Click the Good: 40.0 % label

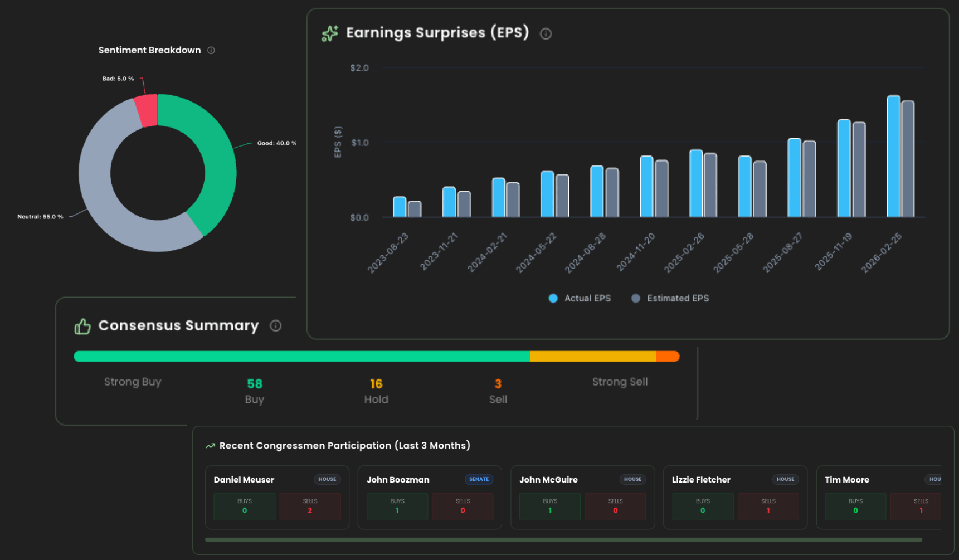(276, 143)
